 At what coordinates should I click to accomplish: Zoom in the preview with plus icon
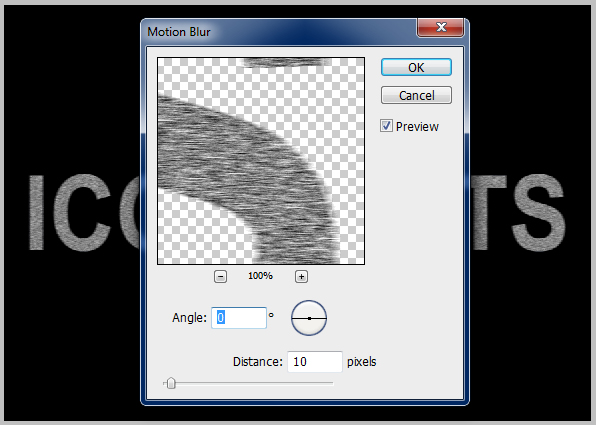pos(301,276)
